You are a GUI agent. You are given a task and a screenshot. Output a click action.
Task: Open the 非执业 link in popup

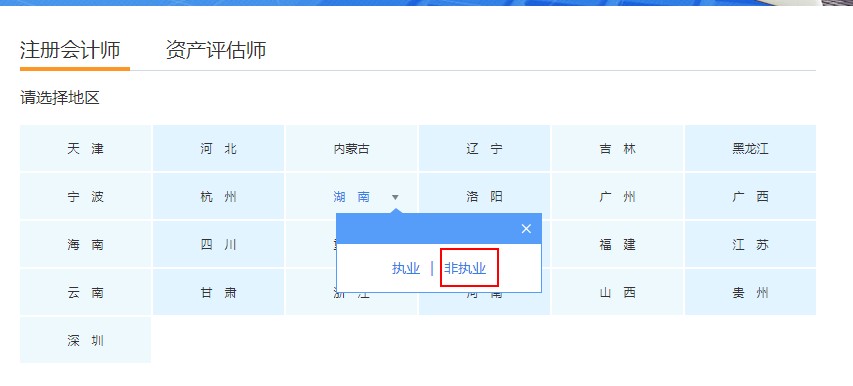(465, 268)
